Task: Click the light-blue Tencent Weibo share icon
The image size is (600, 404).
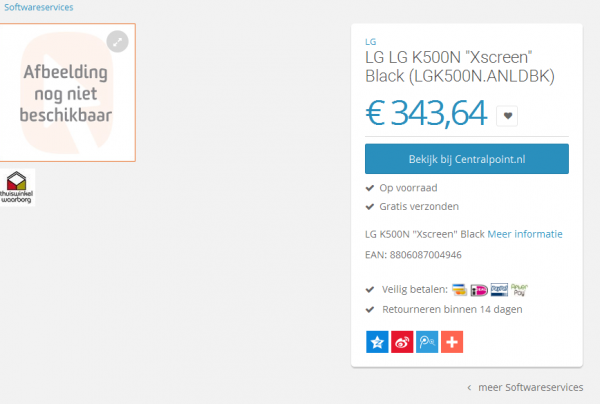Action: [427, 342]
